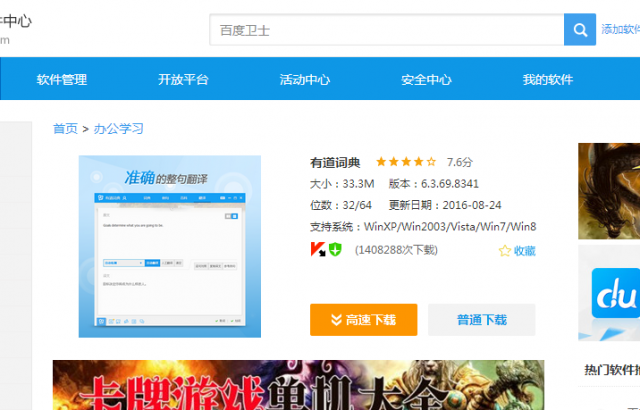Click the green shield security icon

336,249
